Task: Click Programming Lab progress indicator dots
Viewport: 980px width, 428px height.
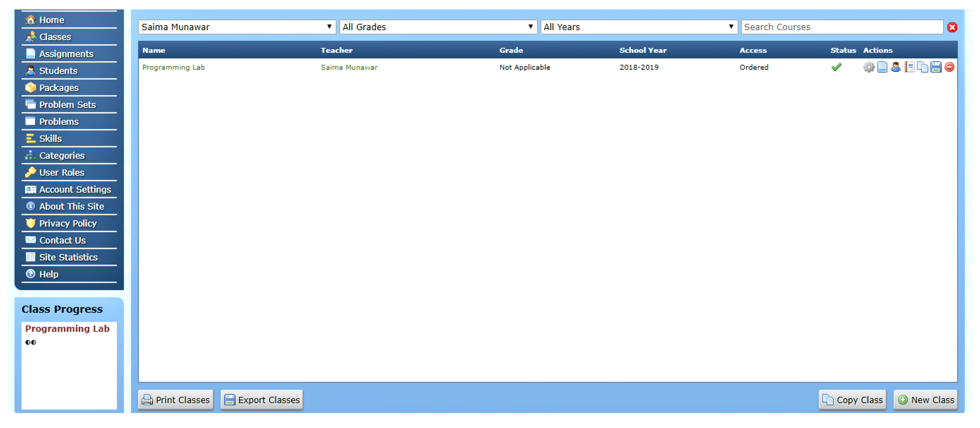Action: [31, 342]
